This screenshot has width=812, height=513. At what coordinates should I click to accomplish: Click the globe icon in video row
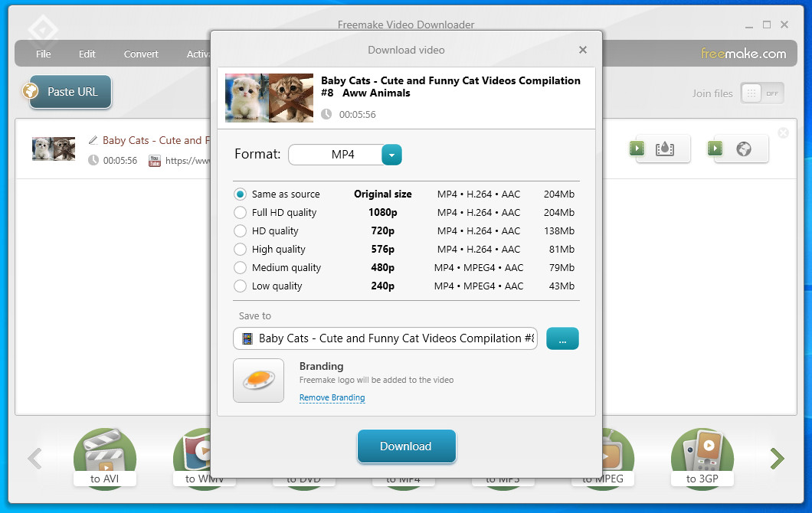coord(743,149)
